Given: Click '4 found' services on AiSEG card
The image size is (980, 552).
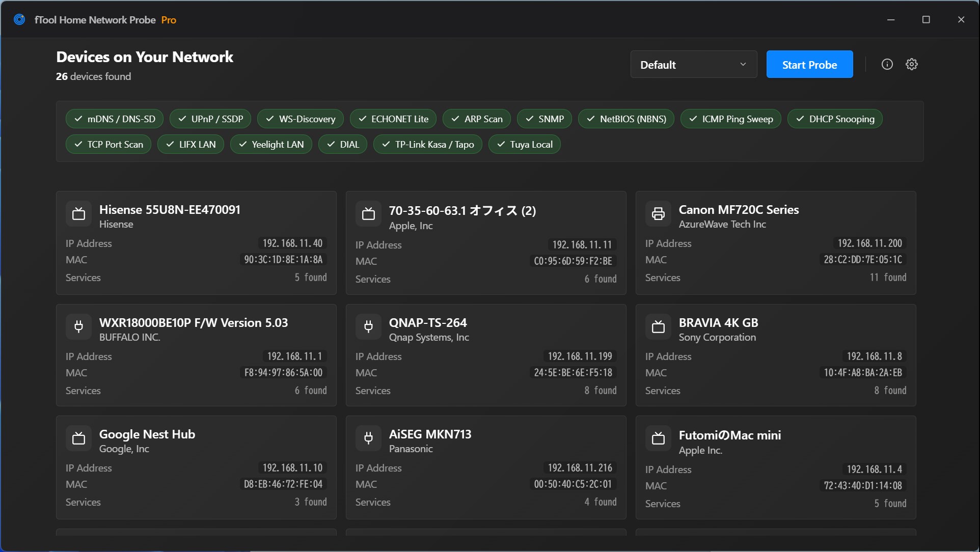Looking at the screenshot, I should click(x=601, y=502).
